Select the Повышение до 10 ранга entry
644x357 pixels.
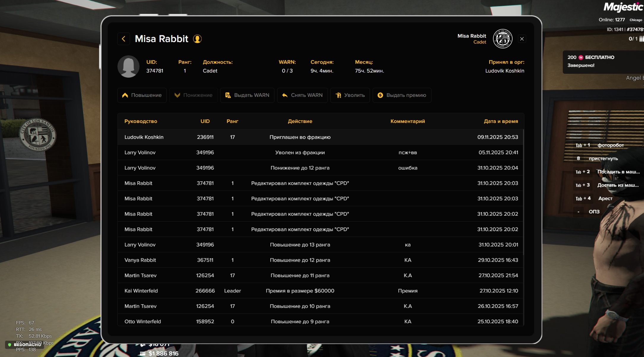pos(300,306)
